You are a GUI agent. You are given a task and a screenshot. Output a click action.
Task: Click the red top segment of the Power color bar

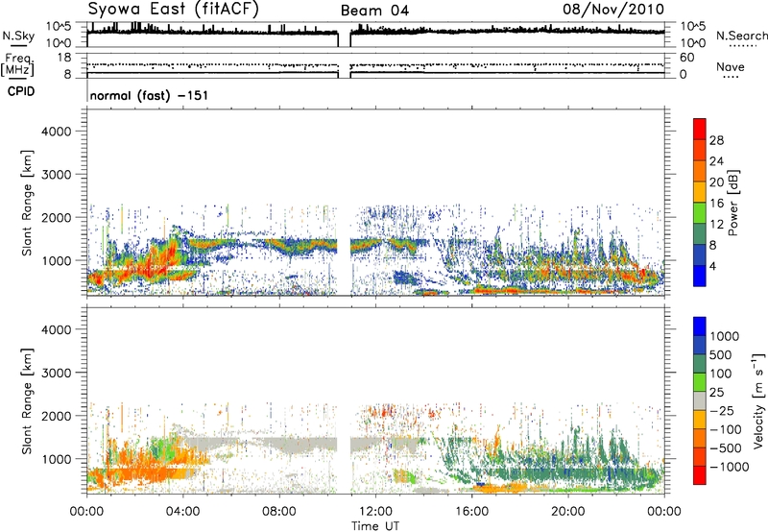[700, 129]
